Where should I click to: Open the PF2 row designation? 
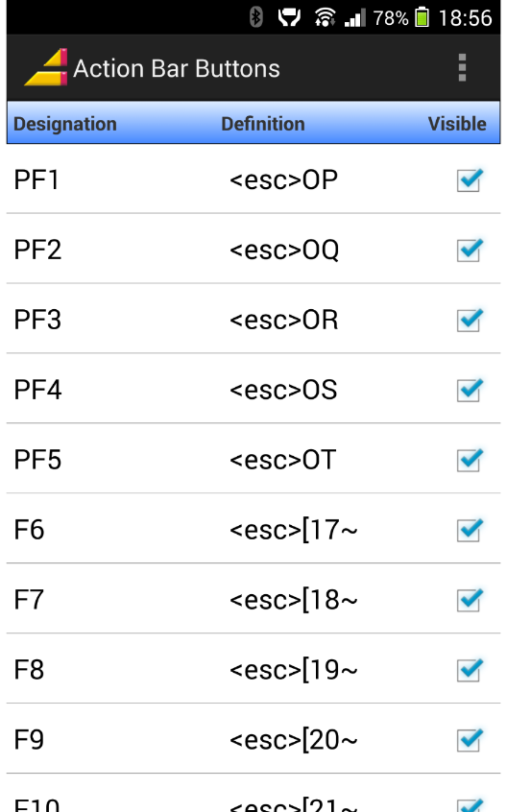(x=37, y=250)
